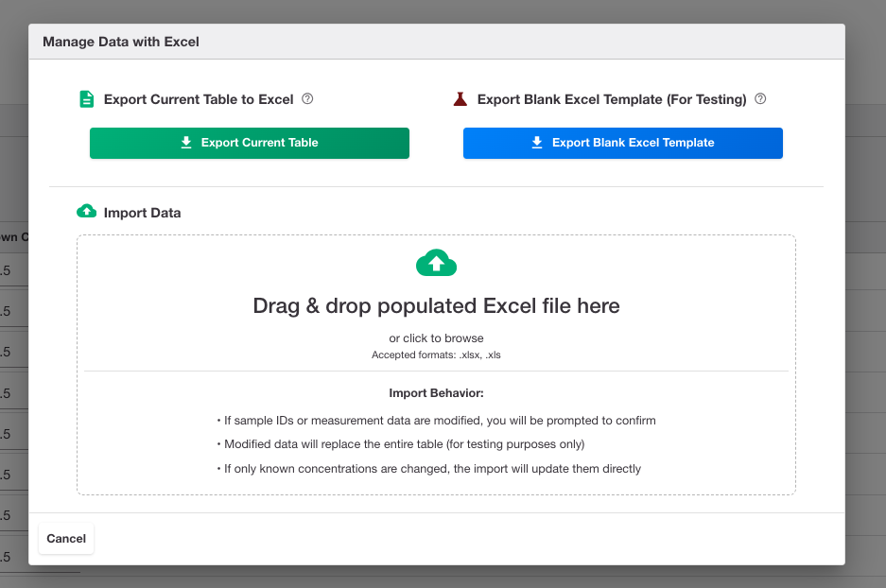Click the small cloud upload icon by Import Data
This screenshot has height=588, width=886.
86,211
